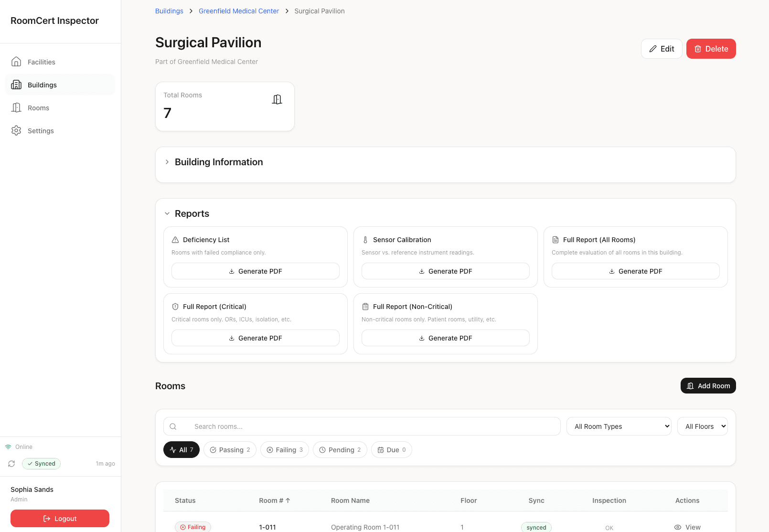Go to Greenfield Medical Center breadcrumb
This screenshot has height=532, width=769.
239,11
